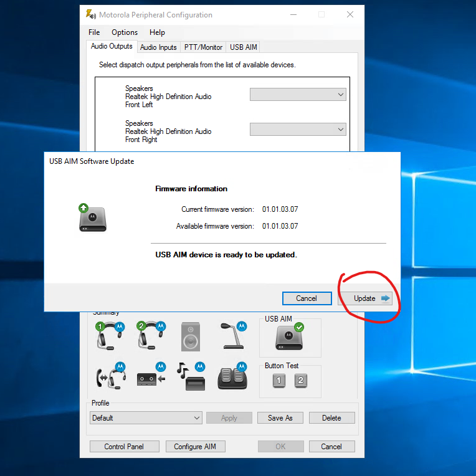Viewport: 476px width, 476px height.
Task: Switch to the Audio Inputs tab
Action: coord(158,47)
